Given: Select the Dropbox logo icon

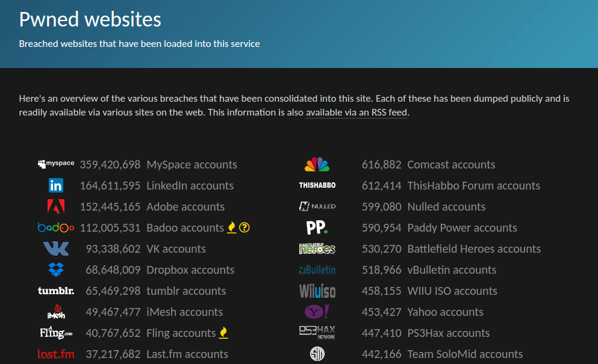Looking at the screenshot, I should 56,270.
